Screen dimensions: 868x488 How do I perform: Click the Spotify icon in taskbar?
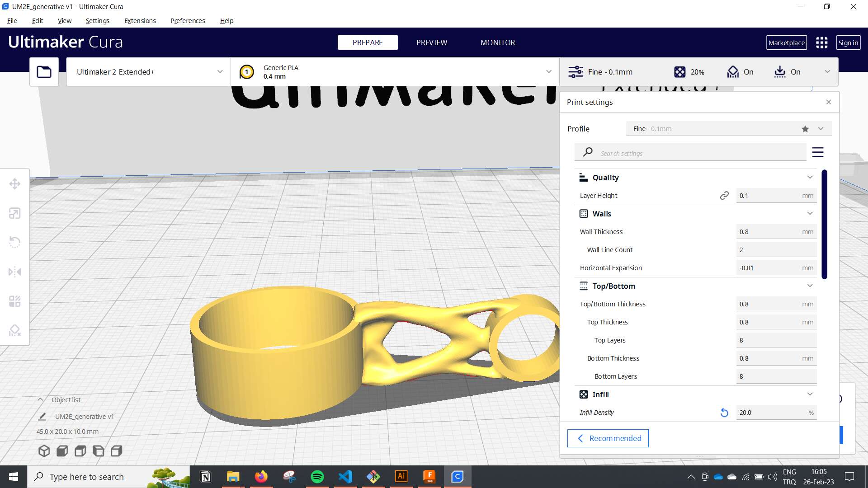[317, 476]
